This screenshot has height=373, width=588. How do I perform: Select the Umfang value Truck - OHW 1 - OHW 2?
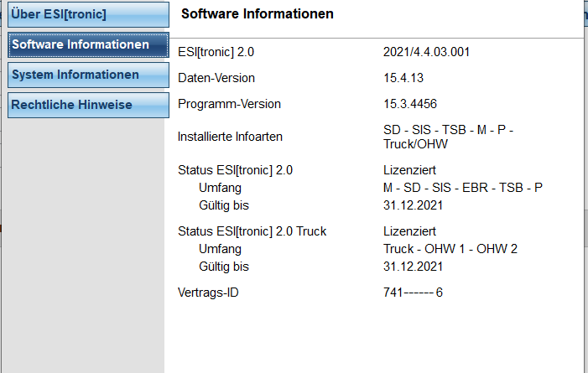point(450,249)
